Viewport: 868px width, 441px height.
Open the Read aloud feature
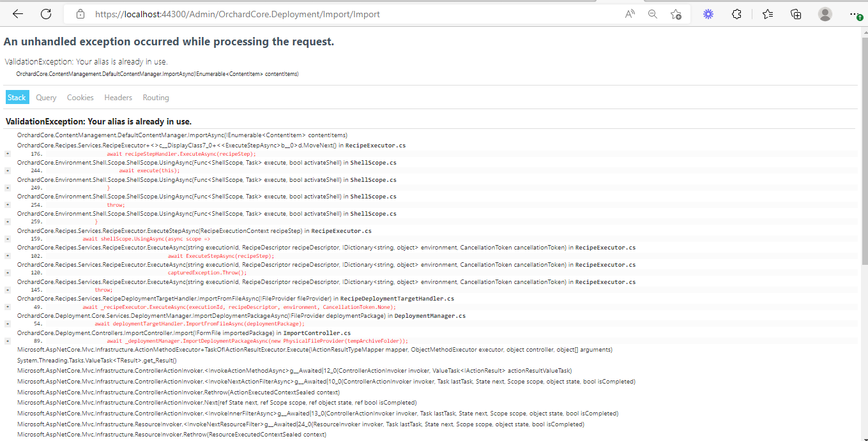629,13
